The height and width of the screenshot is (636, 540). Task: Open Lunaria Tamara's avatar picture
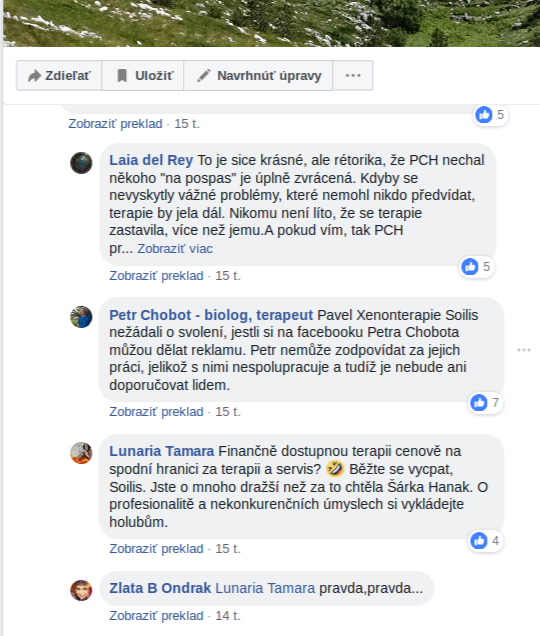pyautogui.click(x=81, y=453)
